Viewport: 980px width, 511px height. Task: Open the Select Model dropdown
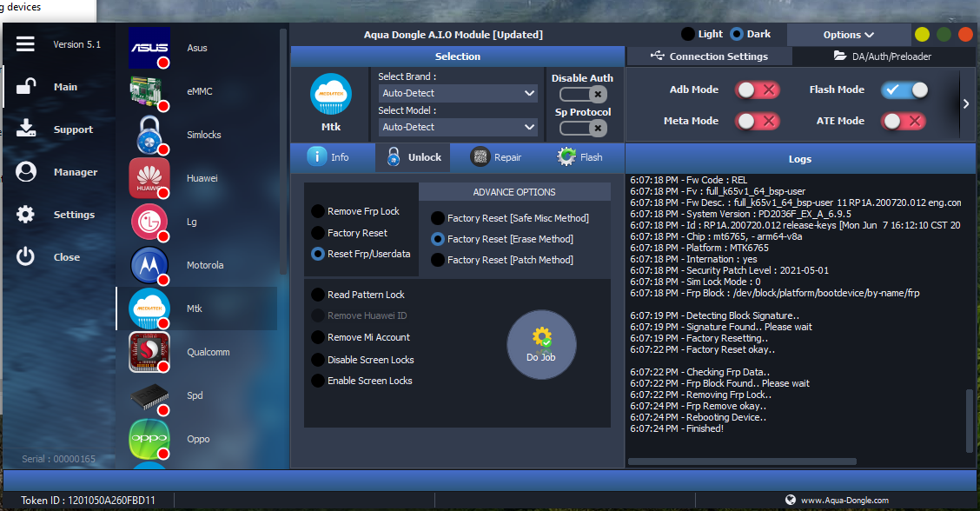click(x=458, y=127)
